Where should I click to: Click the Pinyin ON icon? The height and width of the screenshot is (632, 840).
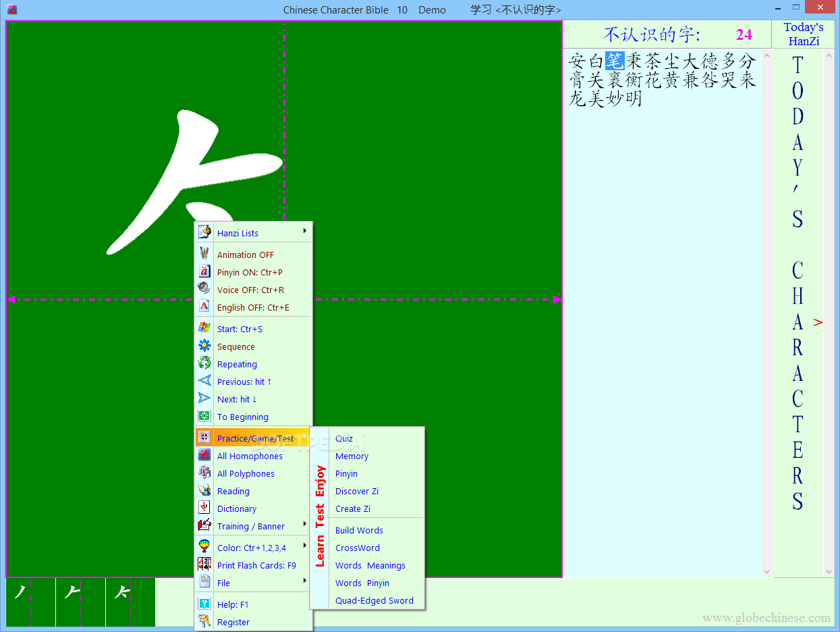204,271
